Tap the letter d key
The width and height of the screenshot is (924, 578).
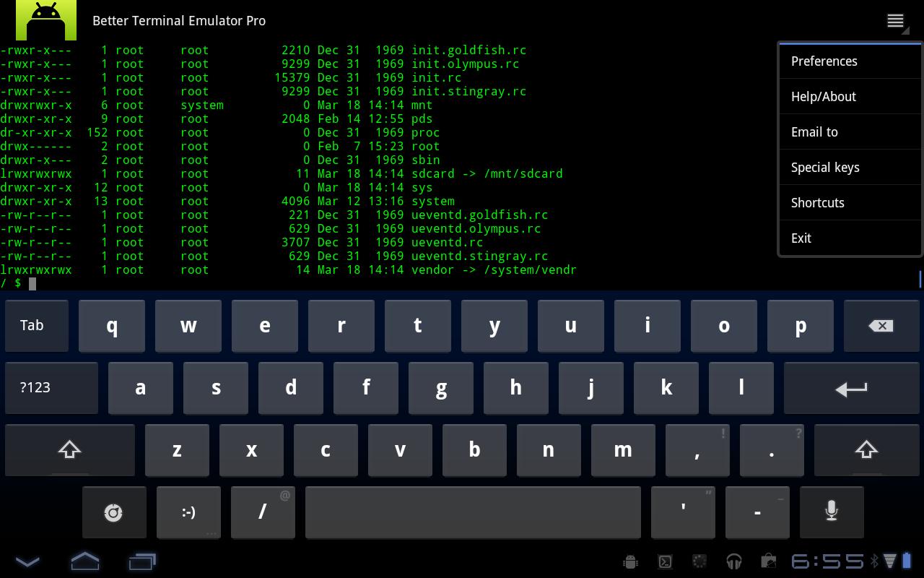pos(291,388)
